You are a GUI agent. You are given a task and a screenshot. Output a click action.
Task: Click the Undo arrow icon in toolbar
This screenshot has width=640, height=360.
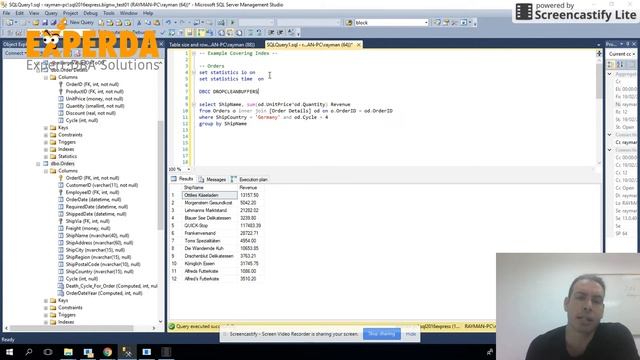click(168, 23)
